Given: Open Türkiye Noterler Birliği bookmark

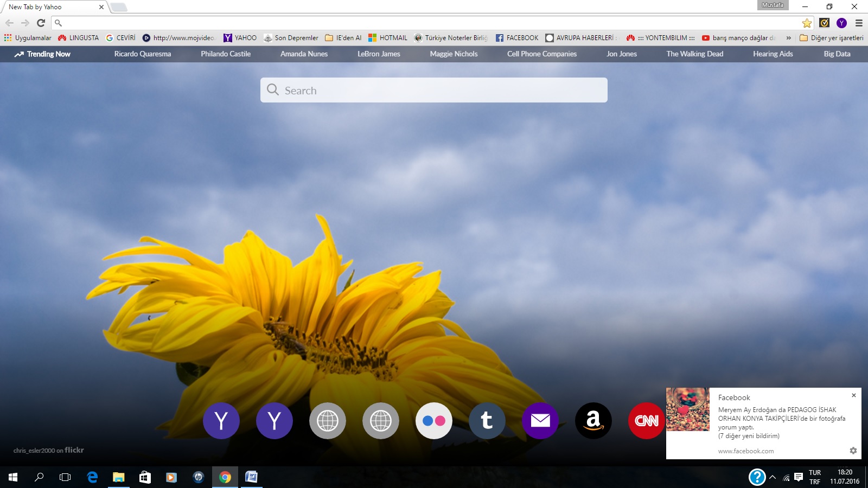Looking at the screenshot, I should pos(451,38).
